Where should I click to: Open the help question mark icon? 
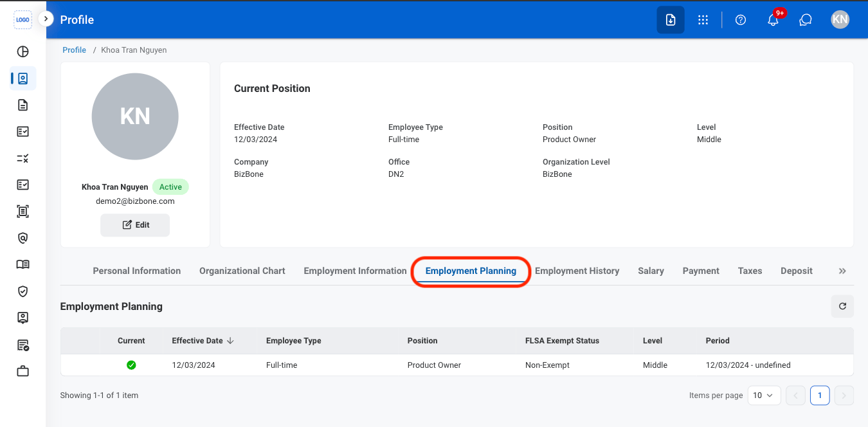coord(741,20)
